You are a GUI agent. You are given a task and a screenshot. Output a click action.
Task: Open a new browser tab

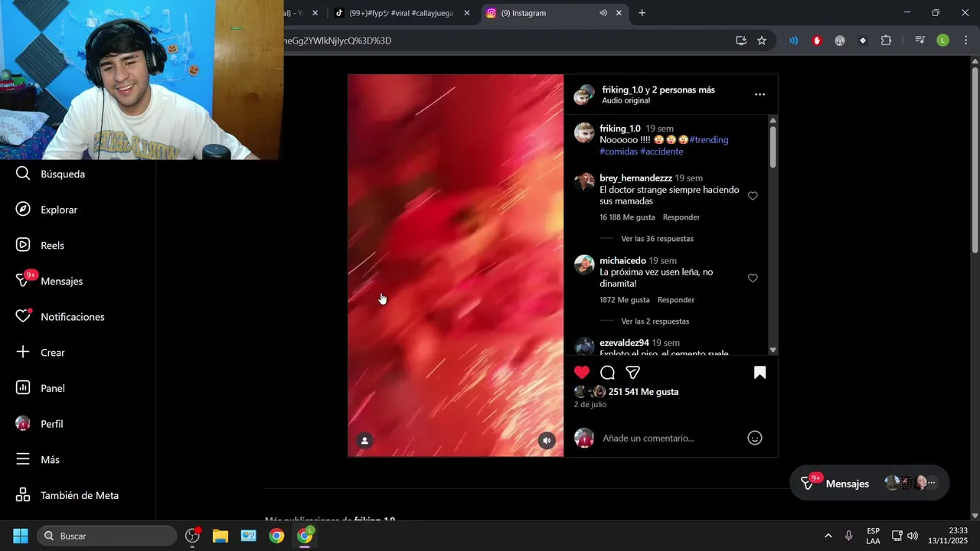coord(642,13)
